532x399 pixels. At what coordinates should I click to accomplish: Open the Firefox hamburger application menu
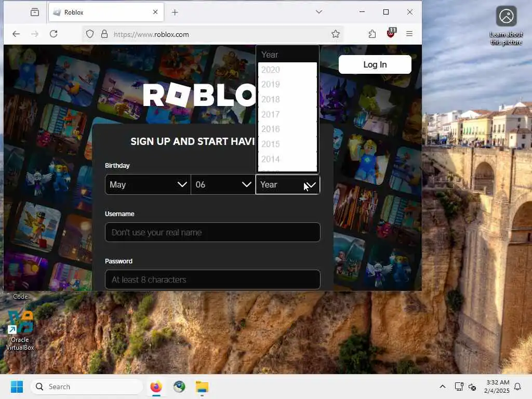(x=409, y=34)
